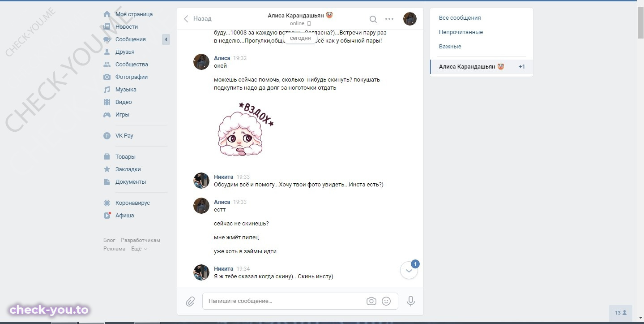Click the Друзья person icon

tap(107, 52)
